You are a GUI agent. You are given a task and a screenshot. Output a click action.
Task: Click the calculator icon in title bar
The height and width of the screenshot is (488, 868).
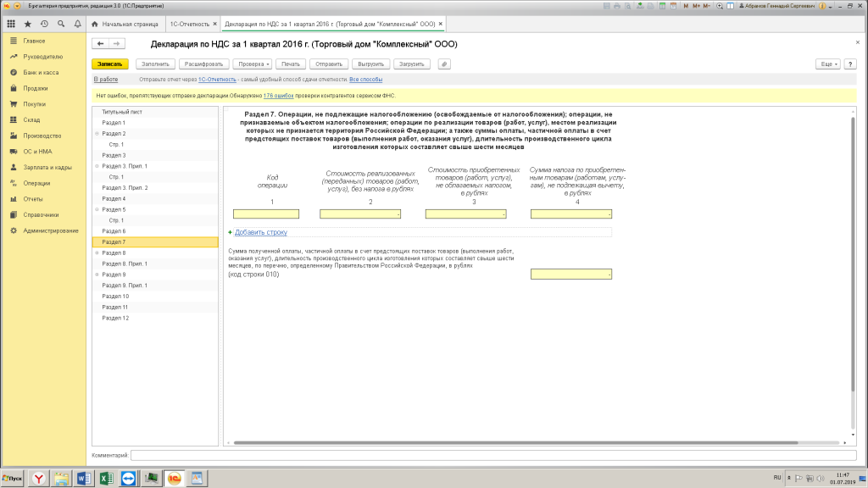662,6
